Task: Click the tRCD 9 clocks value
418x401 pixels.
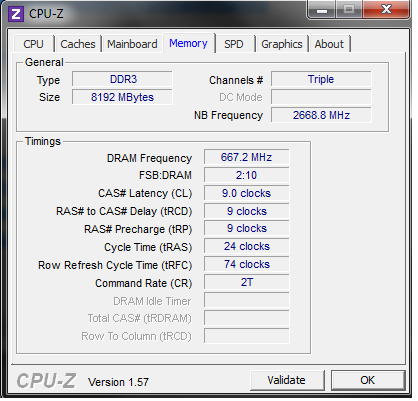Action: [x=247, y=211]
